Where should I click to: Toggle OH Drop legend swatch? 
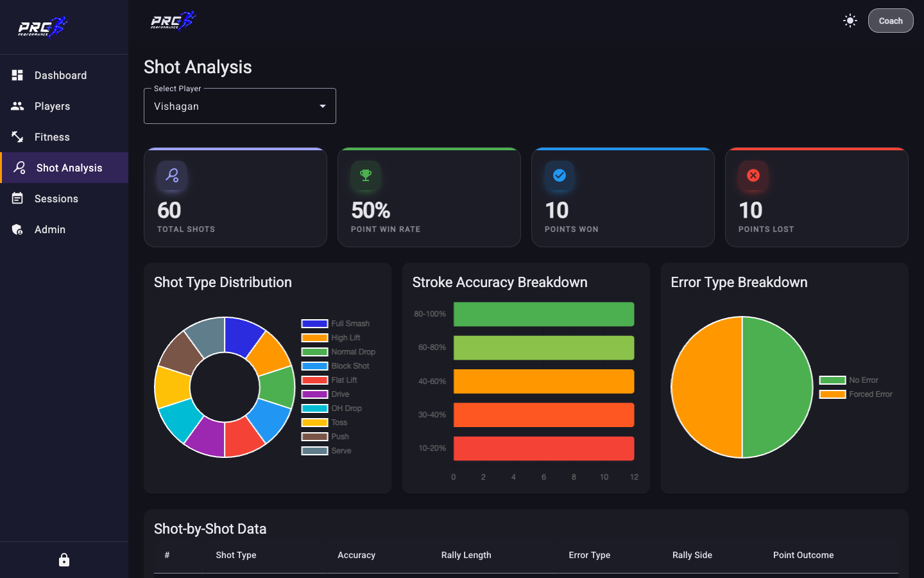(x=314, y=408)
